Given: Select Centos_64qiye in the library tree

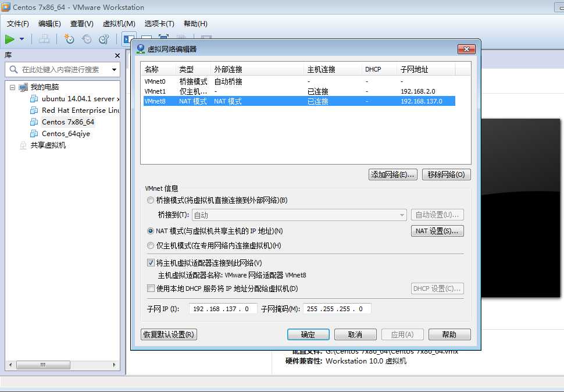Looking at the screenshot, I should click(x=66, y=133).
